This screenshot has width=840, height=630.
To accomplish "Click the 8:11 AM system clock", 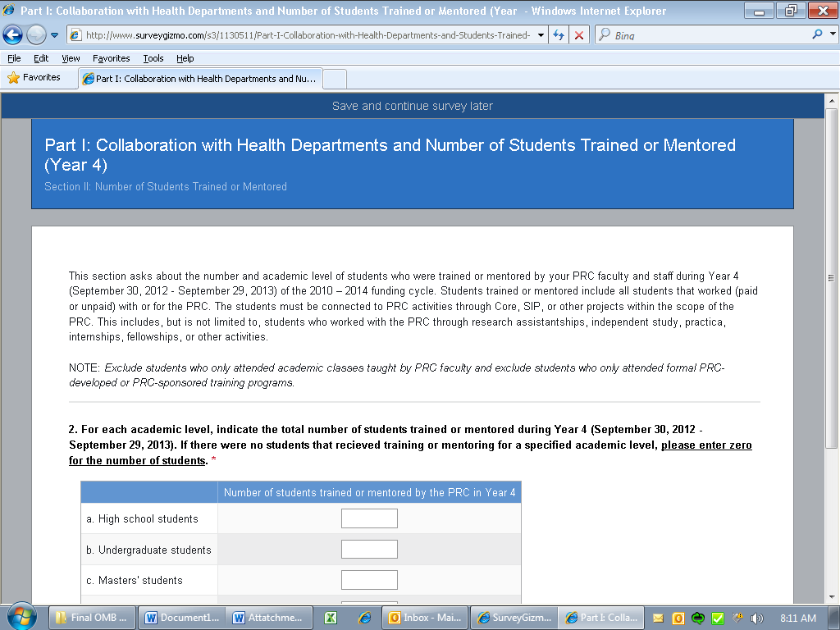I will click(x=798, y=619).
